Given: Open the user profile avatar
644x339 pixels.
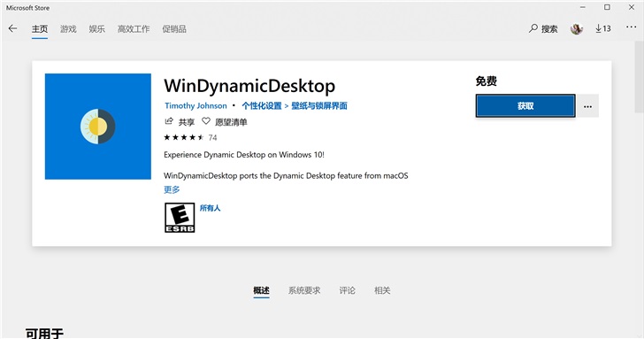Looking at the screenshot, I should click(577, 28).
